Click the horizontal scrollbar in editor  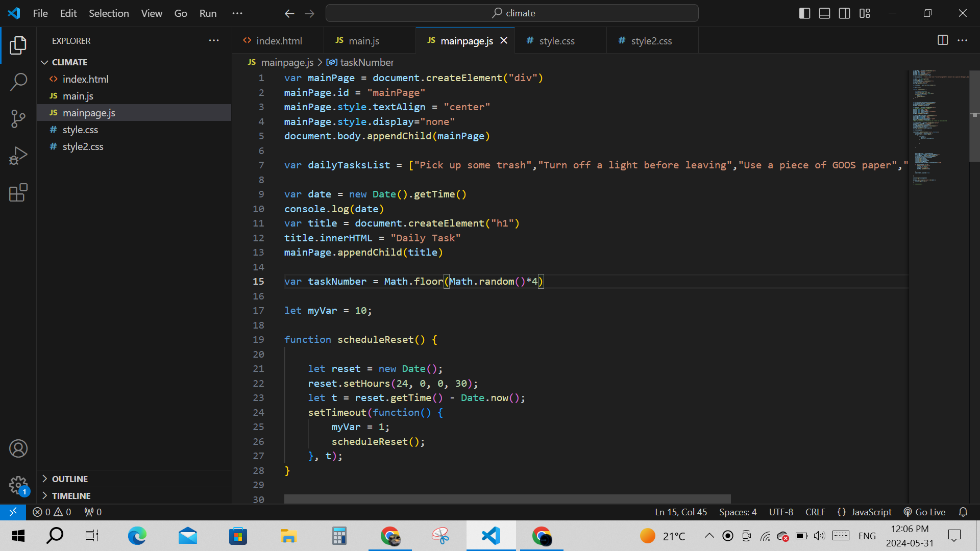pyautogui.click(x=507, y=498)
